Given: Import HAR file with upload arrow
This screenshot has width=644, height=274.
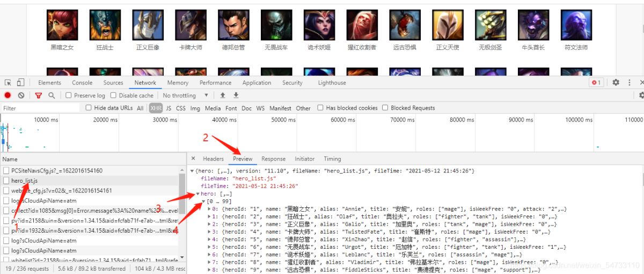Looking at the screenshot, I should click(x=223, y=95).
